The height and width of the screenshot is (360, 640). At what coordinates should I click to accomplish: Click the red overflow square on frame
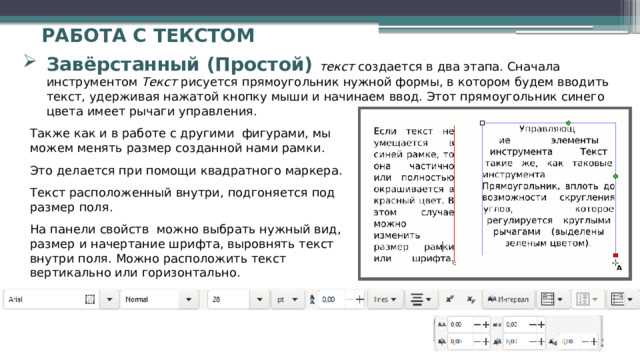616,256
